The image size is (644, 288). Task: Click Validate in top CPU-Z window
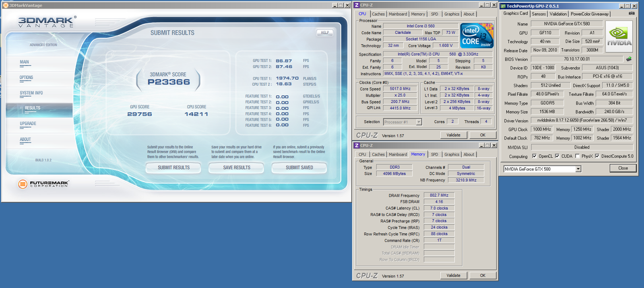coord(453,135)
